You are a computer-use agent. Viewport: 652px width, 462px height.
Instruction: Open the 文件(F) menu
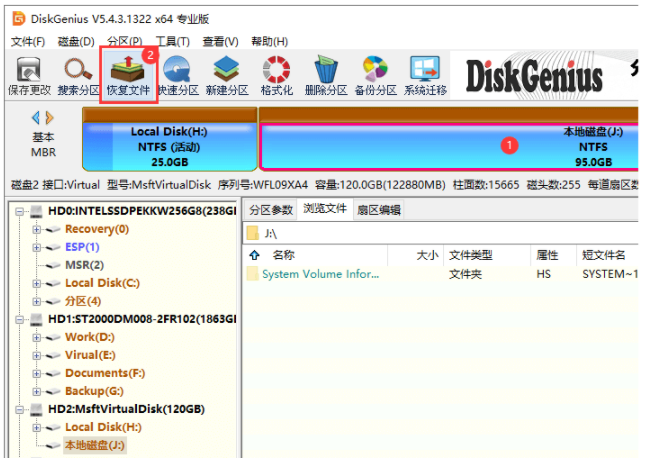click(x=28, y=42)
